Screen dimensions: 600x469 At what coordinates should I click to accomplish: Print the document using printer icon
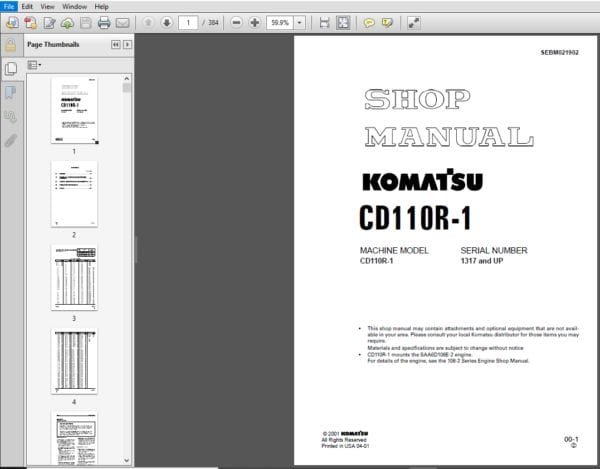click(x=104, y=23)
